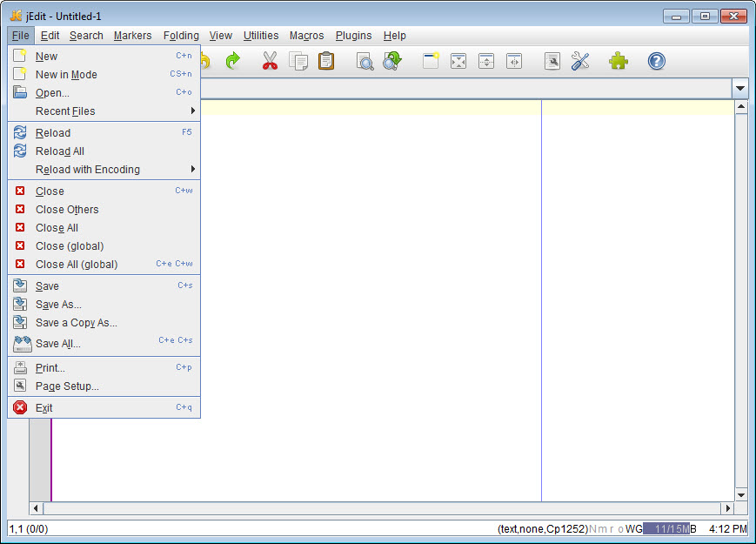Expand Reload with Encoding submenu

pyautogui.click(x=104, y=169)
